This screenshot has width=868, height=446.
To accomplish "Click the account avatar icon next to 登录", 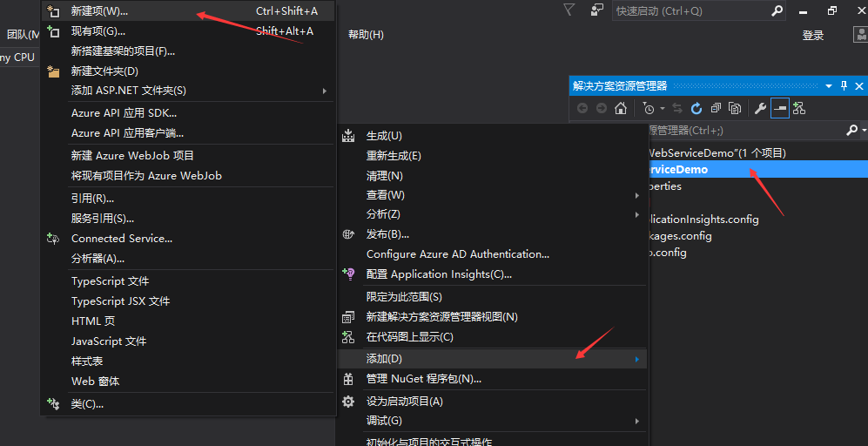I will tap(861, 34).
